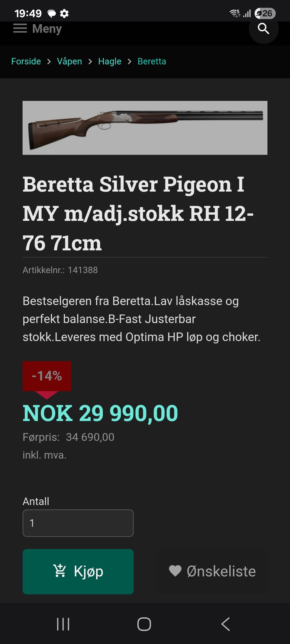
Task: Tap the settings gear in status bar
Action: (64, 14)
